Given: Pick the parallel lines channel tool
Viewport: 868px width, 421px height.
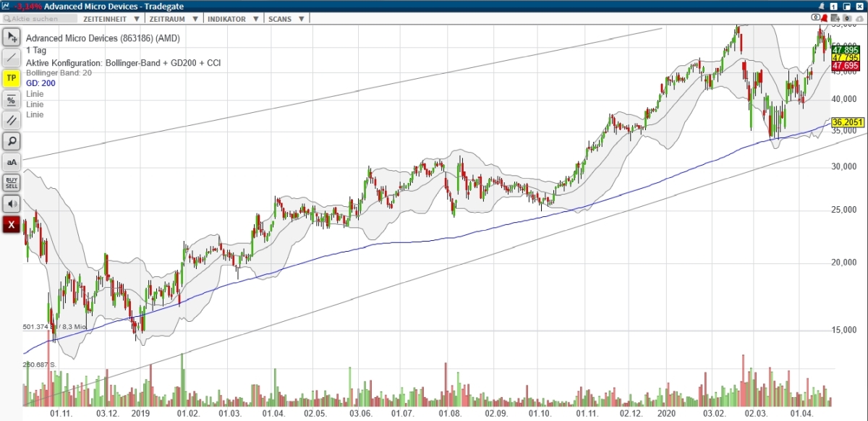Looking at the screenshot, I should [x=12, y=120].
